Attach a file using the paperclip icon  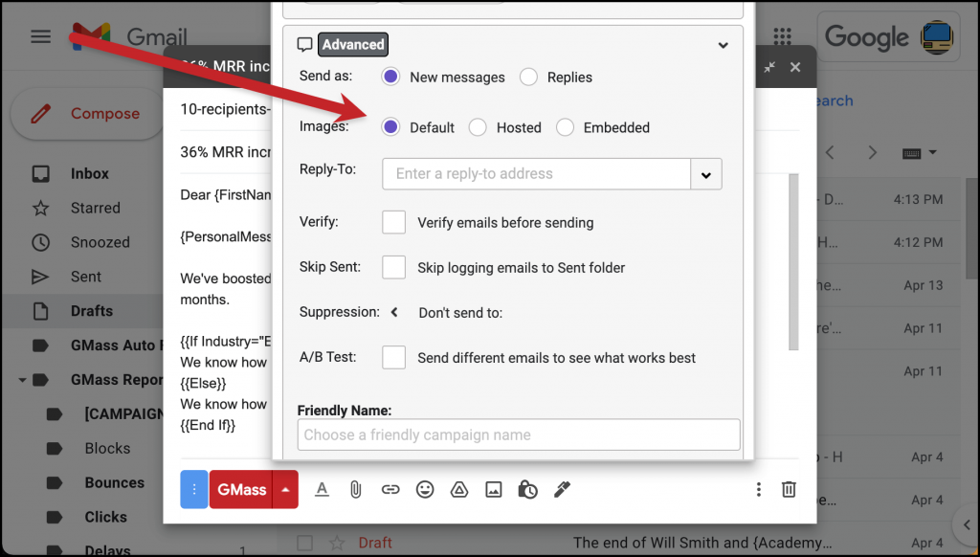tap(355, 489)
